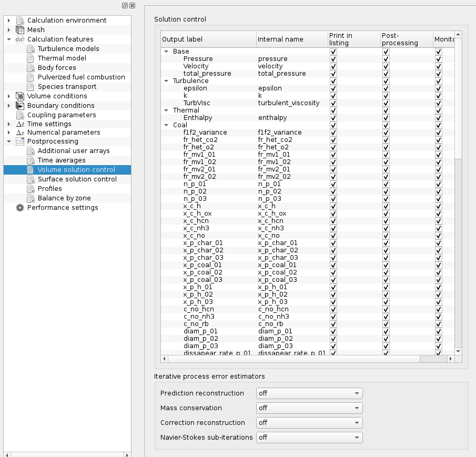The height and width of the screenshot is (457, 476).
Task: Click the Volume solution control page icon
Action: click(x=31, y=170)
